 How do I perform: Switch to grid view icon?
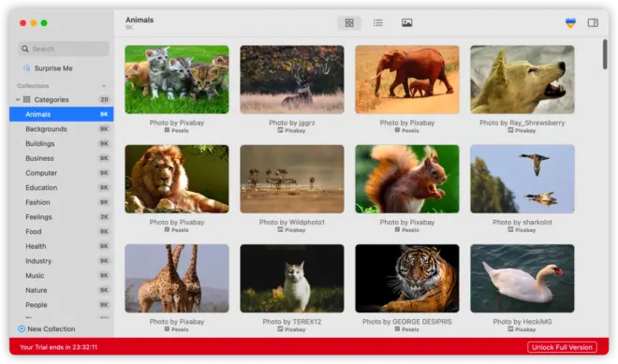click(349, 22)
